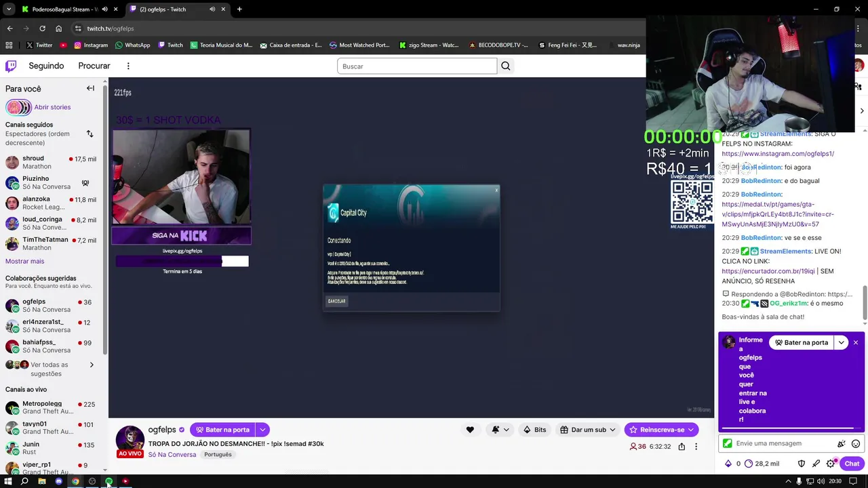Close the collaboration popup
Image resolution: width=868 pixels, height=488 pixels.
tap(856, 342)
